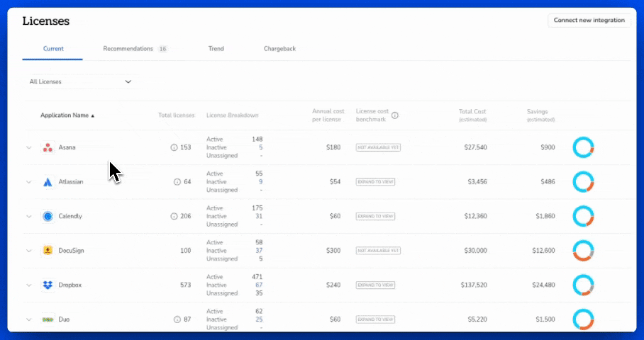644x340 pixels.
Task: Click the Calendly app icon
Action: [48, 216]
